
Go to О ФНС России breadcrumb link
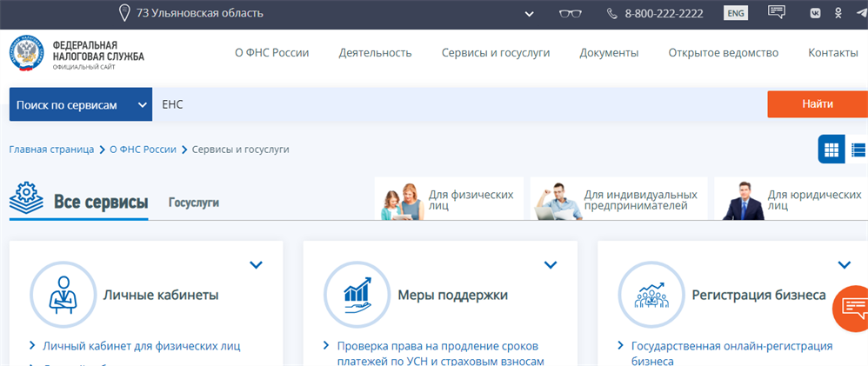(x=143, y=150)
